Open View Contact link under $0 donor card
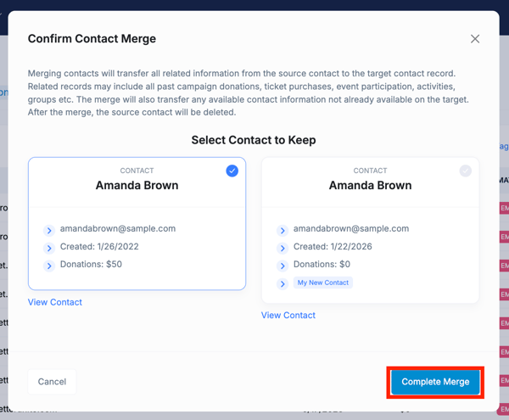This screenshot has height=420, width=509. pyautogui.click(x=288, y=316)
